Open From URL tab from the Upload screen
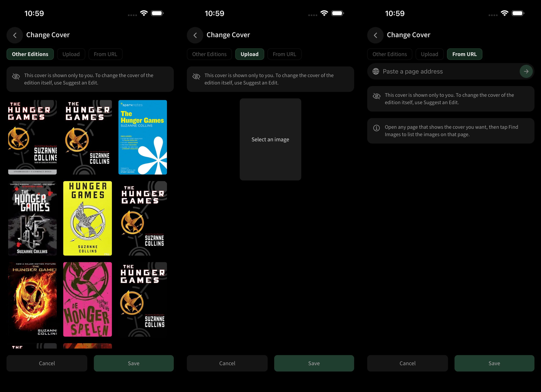This screenshot has width=541, height=392. click(284, 54)
